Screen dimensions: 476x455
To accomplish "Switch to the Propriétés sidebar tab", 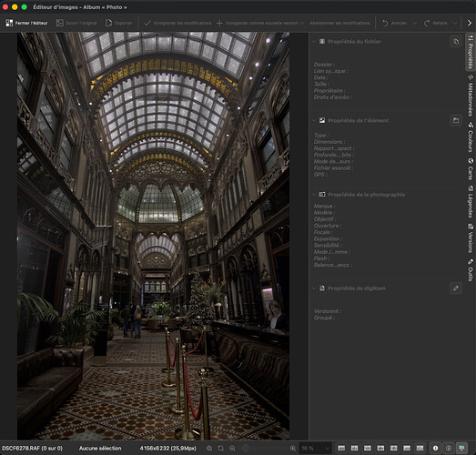I will pos(471,53).
